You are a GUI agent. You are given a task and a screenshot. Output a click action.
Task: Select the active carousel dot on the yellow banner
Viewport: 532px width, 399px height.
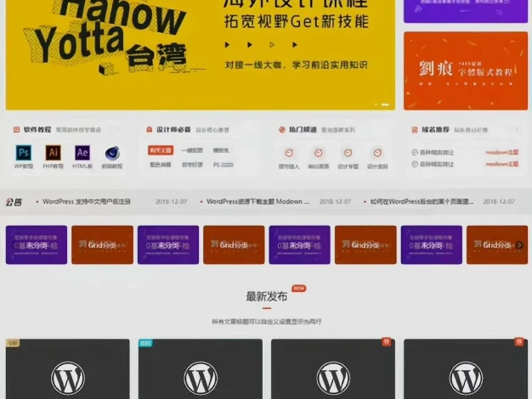tap(385, 104)
